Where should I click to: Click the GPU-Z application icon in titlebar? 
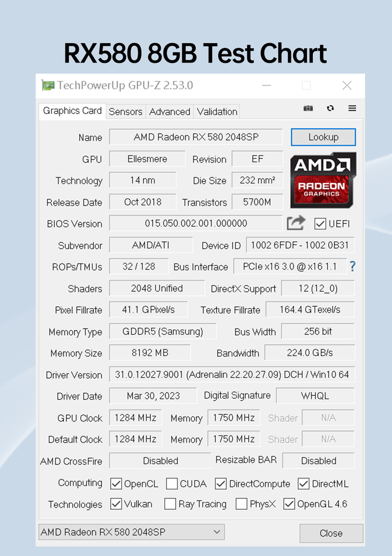47,85
